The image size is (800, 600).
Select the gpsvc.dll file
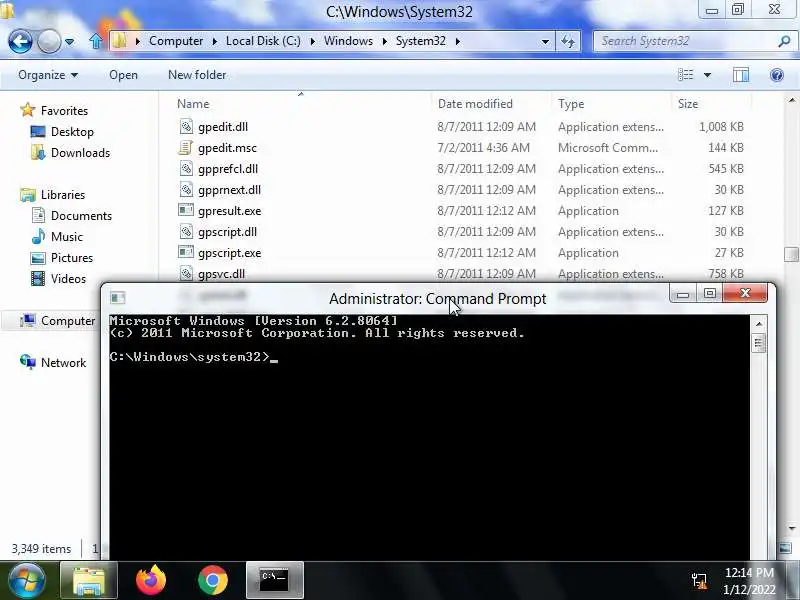tap(221, 273)
